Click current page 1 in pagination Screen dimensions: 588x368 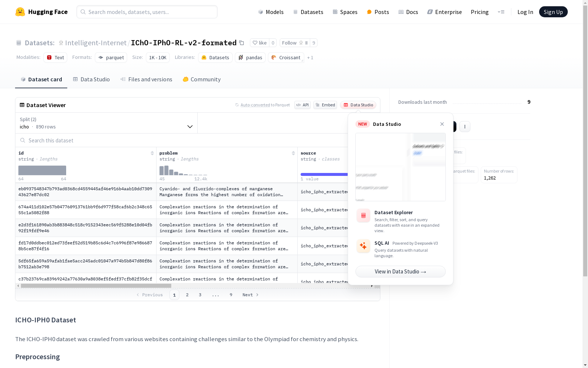tap(174, 295)
